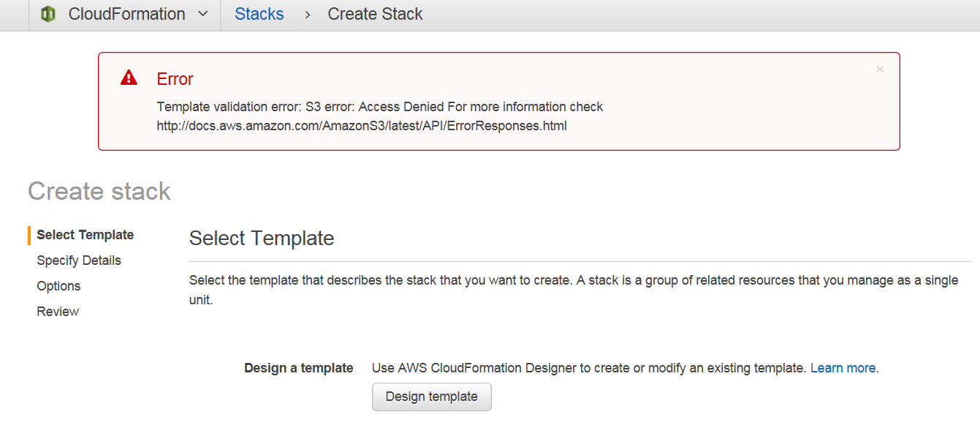The height and width of the screenshot is (428, 980).
Task: Click the Design template button
Action: (x=432, y=397)
